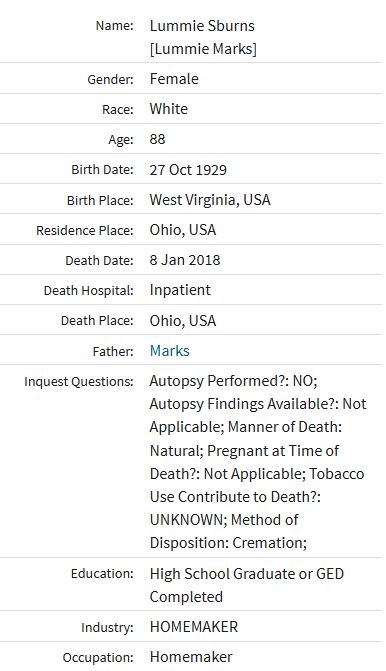Click the Death Date value 8 Jan 2018

[185, 260]
